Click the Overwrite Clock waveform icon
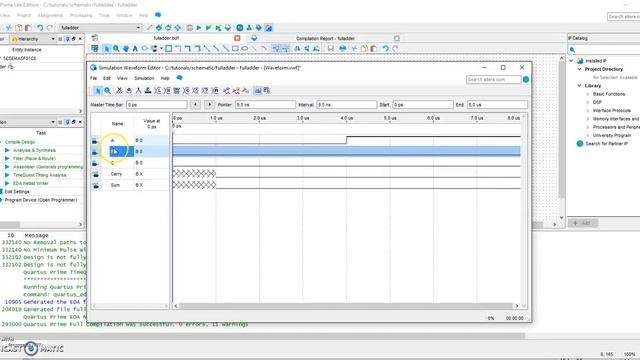640x360 pixels. (x=196, y=91)
